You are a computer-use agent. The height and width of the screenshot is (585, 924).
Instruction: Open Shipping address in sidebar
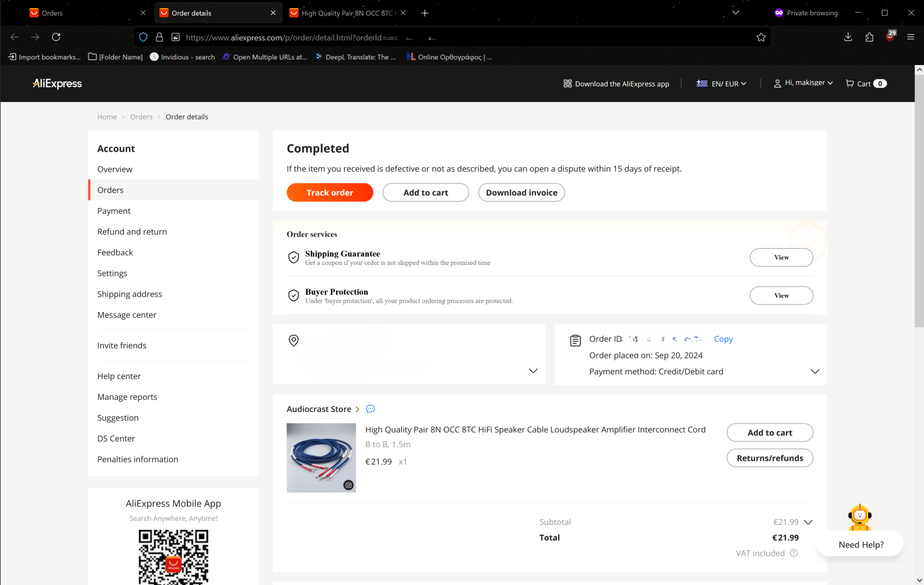coord(129,294)
